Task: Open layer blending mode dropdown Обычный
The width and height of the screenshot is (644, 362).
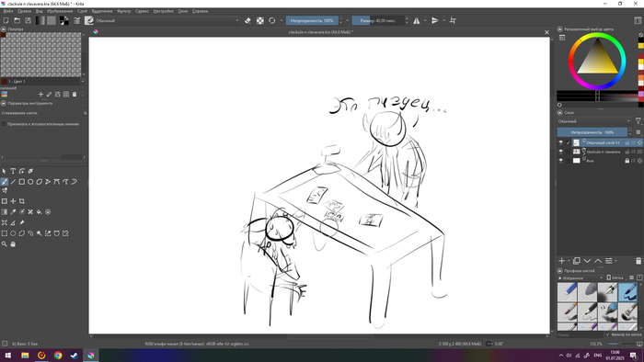Action: (594, 121)
